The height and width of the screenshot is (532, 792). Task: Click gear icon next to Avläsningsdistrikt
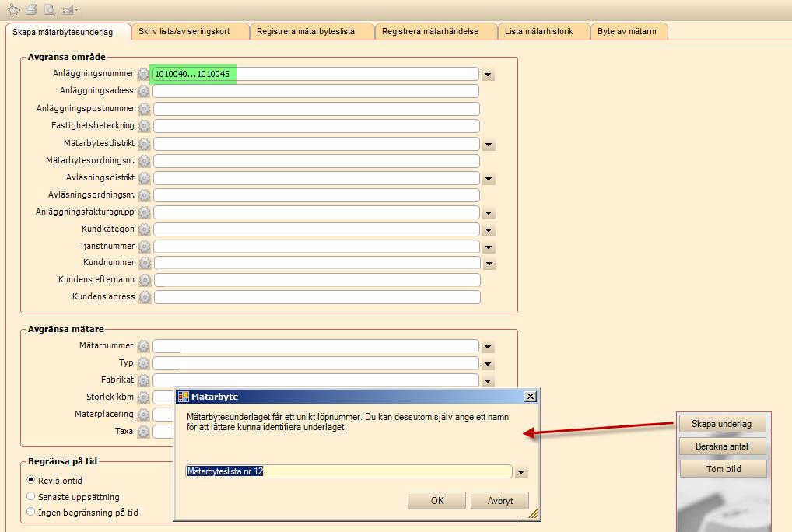[145, 178]
